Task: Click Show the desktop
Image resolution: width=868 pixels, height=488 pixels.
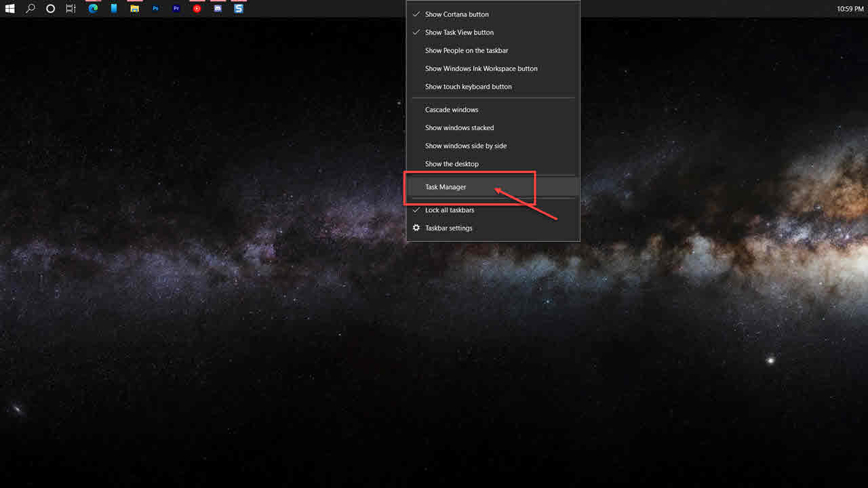Action: tap(452, 163)
